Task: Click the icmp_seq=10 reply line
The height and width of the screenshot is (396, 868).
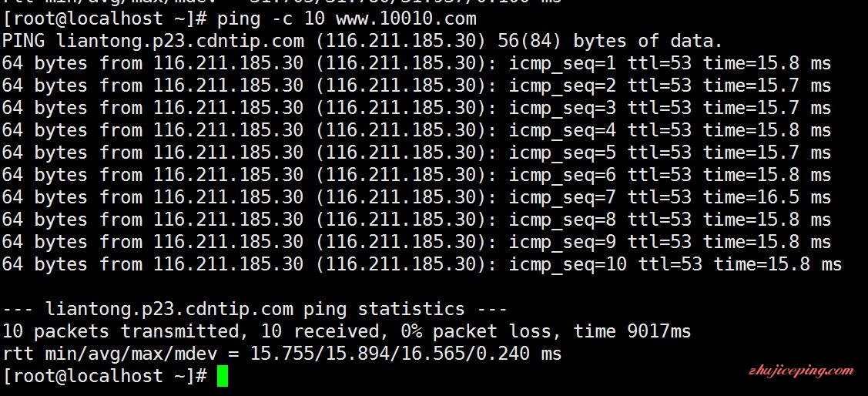Action: [x=422, y=264]
